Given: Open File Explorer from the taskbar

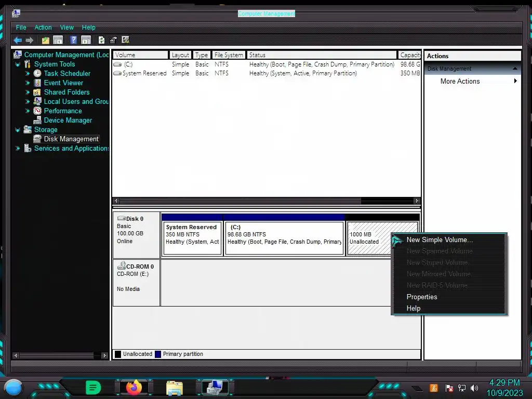Looking at the screenshot, I should pyautogui.click(x=175, y=388).
